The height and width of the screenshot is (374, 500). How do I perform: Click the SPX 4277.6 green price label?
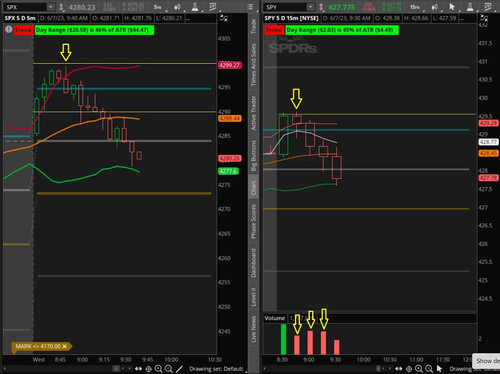pos(228,171)
